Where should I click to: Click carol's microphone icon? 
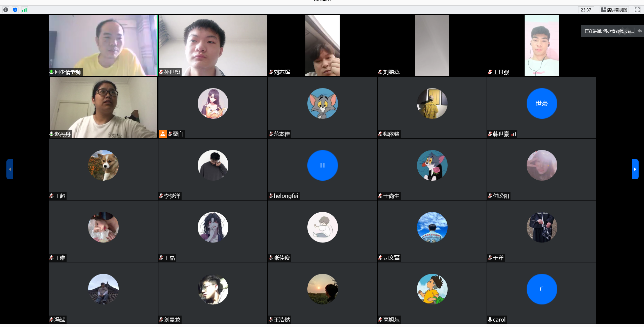[x=490, y=320]
